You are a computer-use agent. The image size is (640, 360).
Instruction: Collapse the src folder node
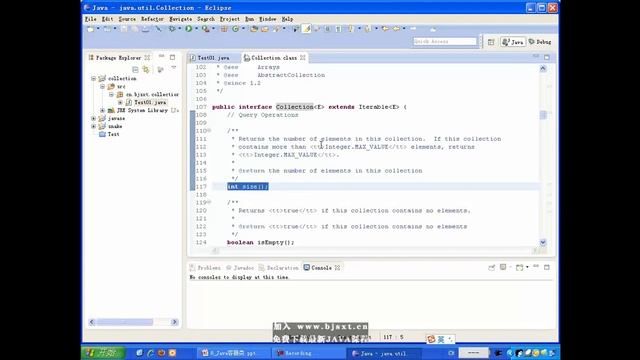coord(102,87)
